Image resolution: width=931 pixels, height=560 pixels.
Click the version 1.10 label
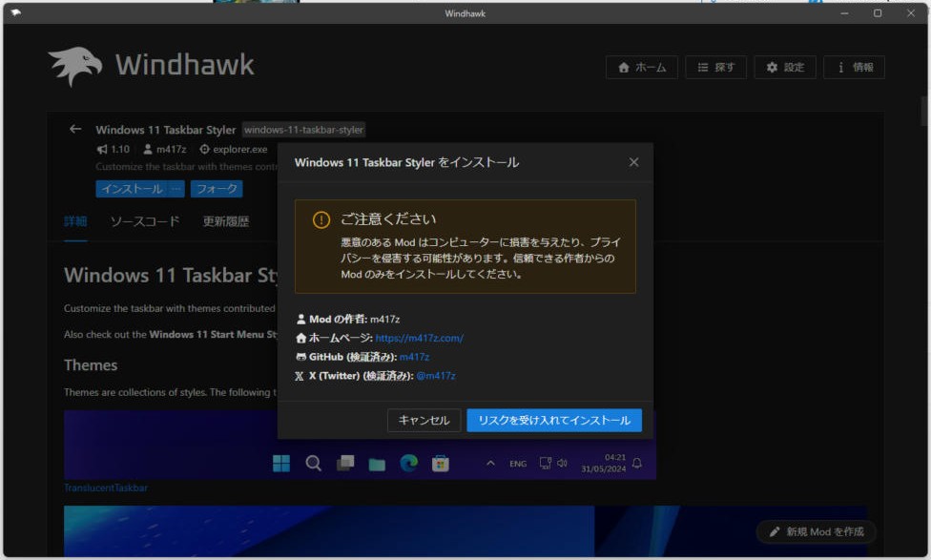pos(113,150)
